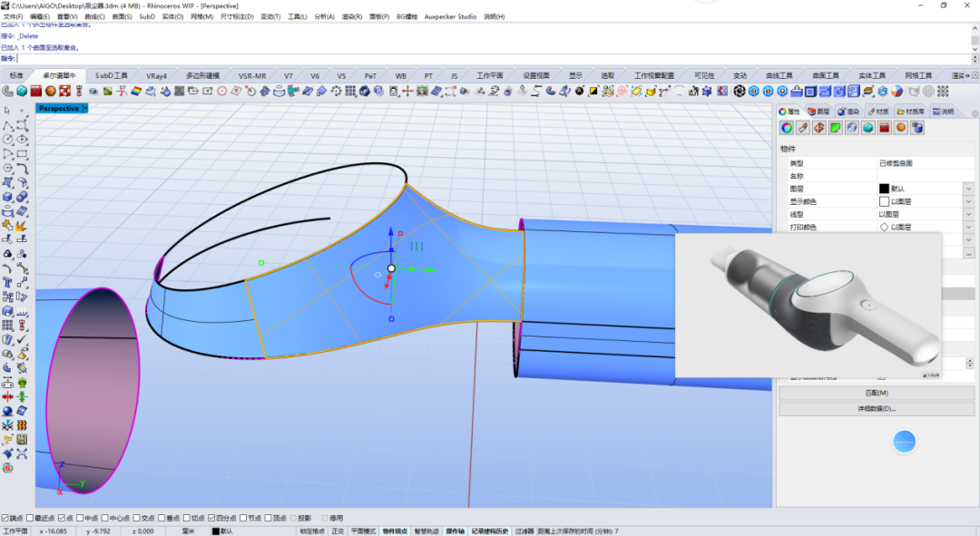Click the 详细数据(D)... button
This screenshot has height=536, width=980.
877,408
